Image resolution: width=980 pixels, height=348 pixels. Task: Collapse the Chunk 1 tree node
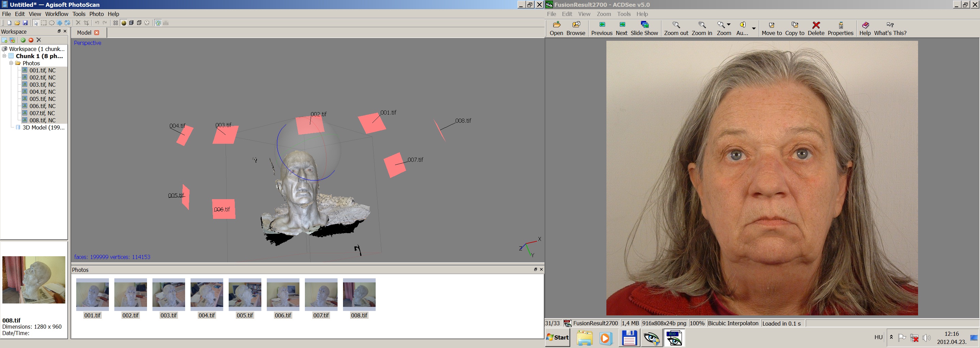(x=4, y=56)
